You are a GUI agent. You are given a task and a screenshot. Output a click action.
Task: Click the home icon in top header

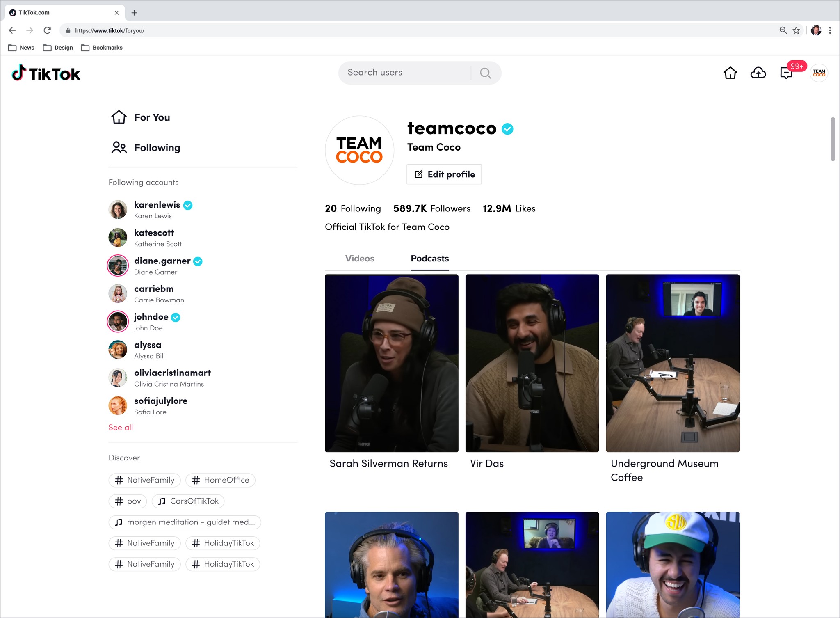pos(730,73)
